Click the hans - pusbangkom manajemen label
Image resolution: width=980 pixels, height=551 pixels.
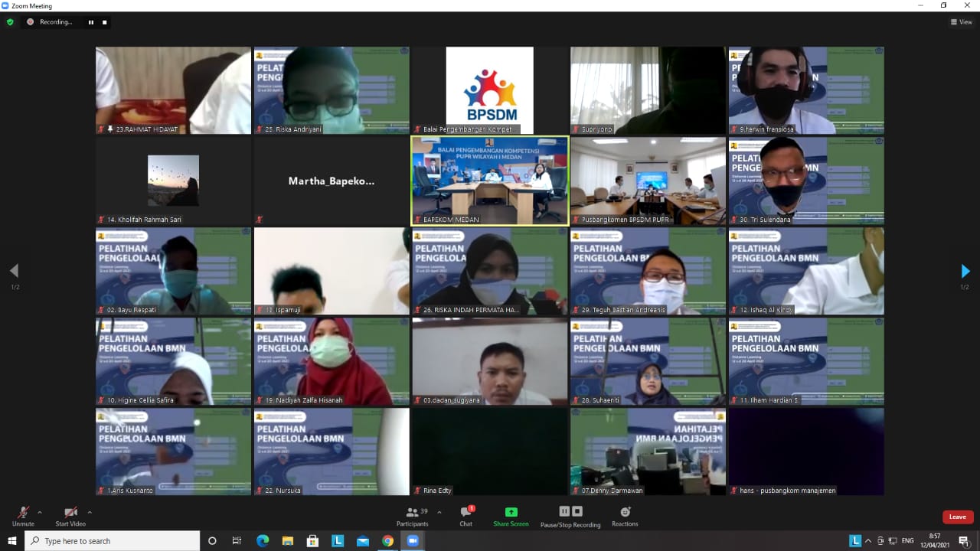(x=788, y=491)
